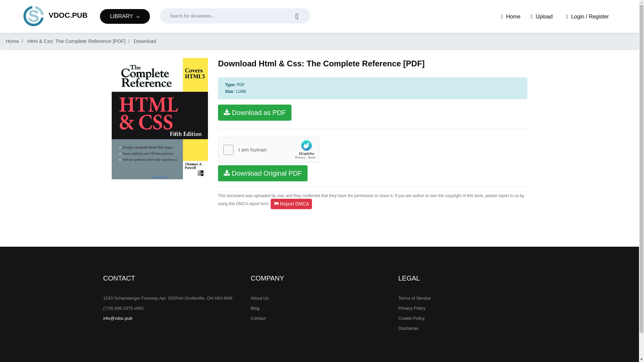Open Privacy Policy footer link
This screenshot has width=644, height=362.
point(412,308)
